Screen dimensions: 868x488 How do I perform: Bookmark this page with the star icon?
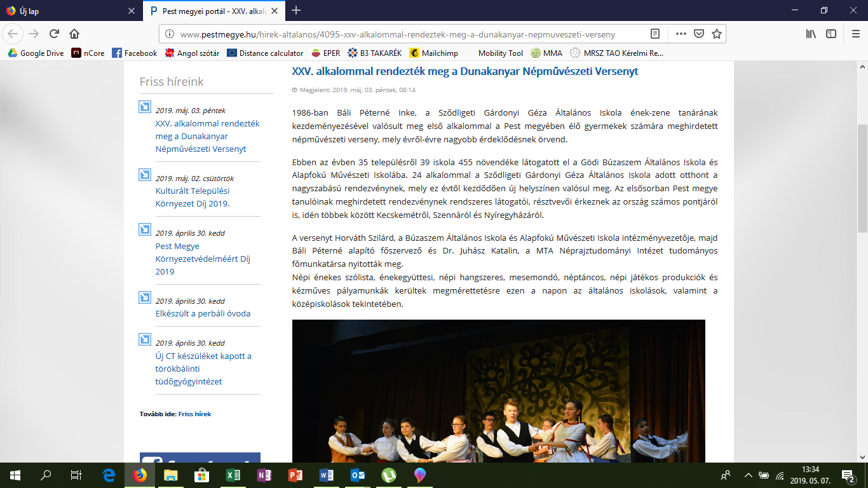tap(716, 34)
